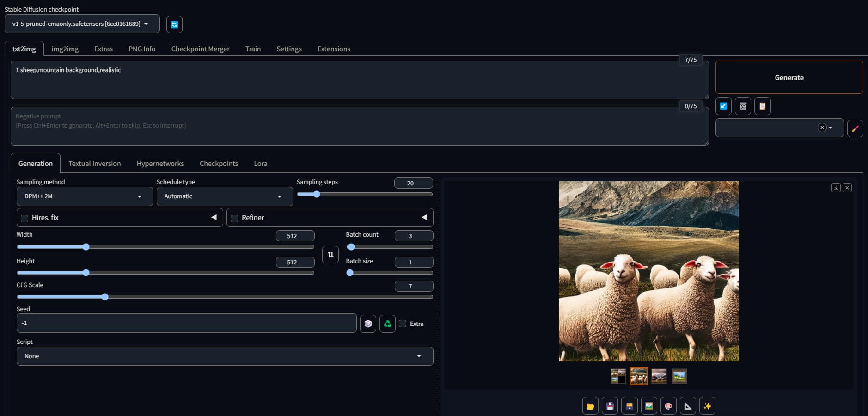Open the Schedule type dropdown
Screen dimensions: 868x416
pyautogui.click(x=225, y=196)
